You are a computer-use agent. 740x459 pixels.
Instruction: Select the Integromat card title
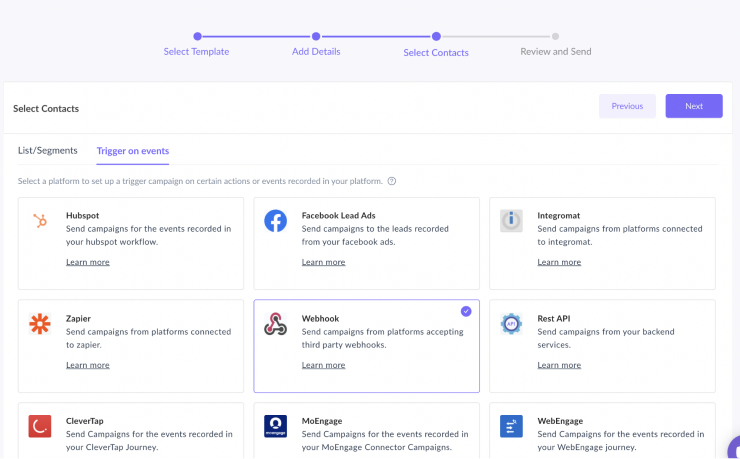click(559, 216)
